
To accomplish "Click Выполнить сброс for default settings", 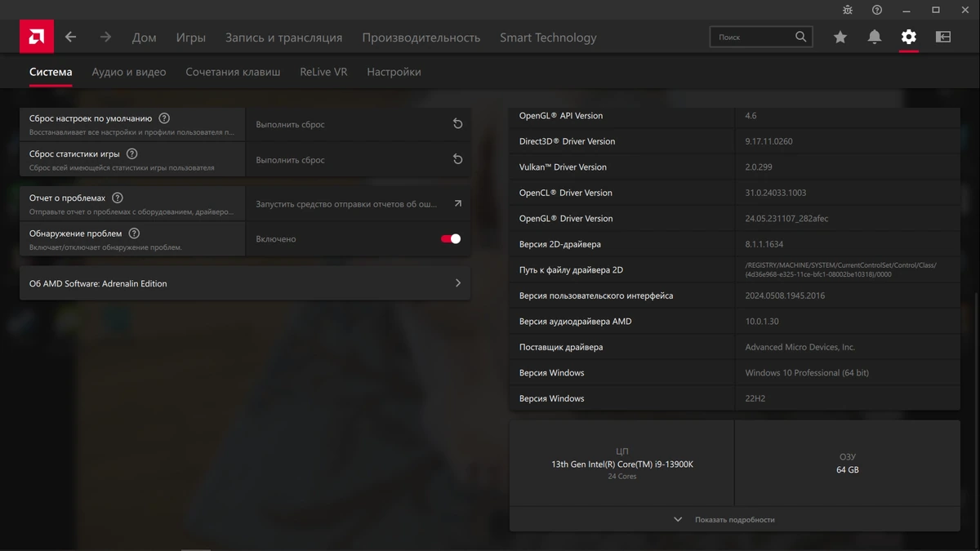I will [x=358, y=124].
